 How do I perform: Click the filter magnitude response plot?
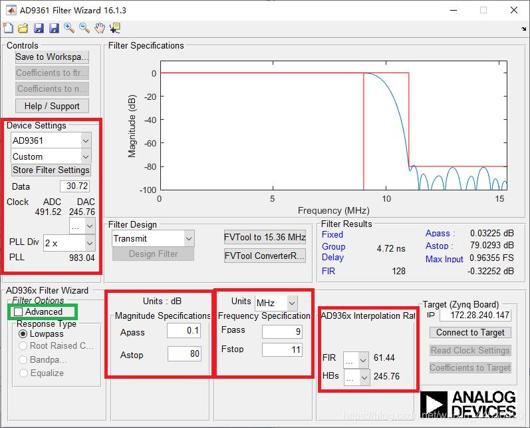point(334,125)
